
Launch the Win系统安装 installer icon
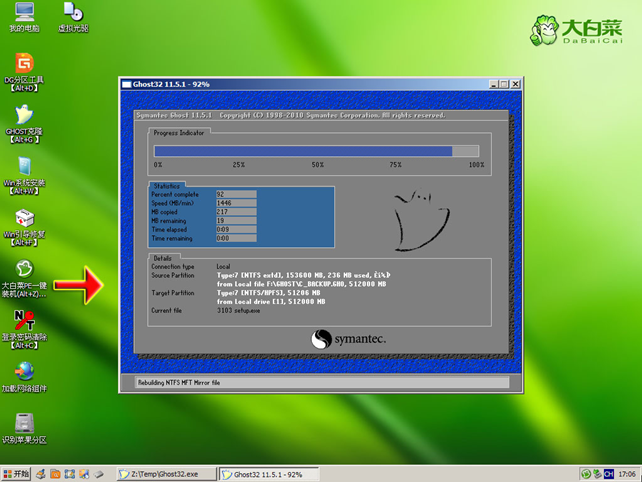click(x=22, y=167)
